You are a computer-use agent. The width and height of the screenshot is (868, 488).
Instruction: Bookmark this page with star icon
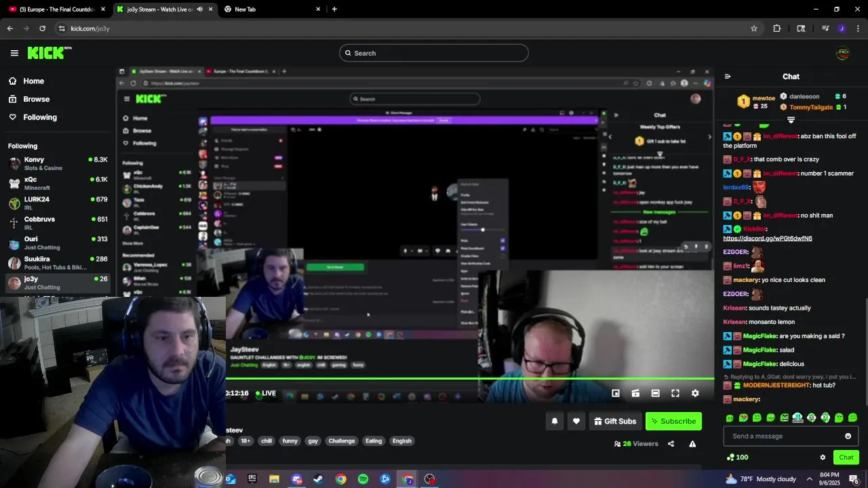pos(754,28)
